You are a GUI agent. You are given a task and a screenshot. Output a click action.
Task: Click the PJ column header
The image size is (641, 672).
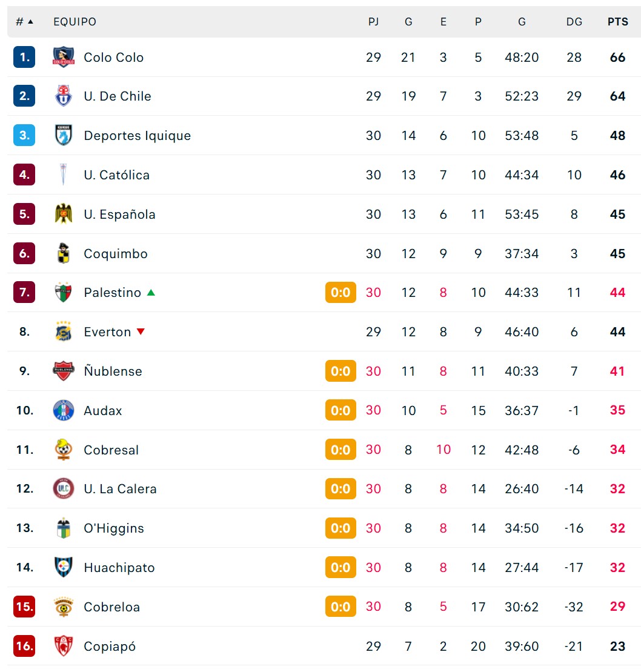pyautogui.click(x=373, y=21)
